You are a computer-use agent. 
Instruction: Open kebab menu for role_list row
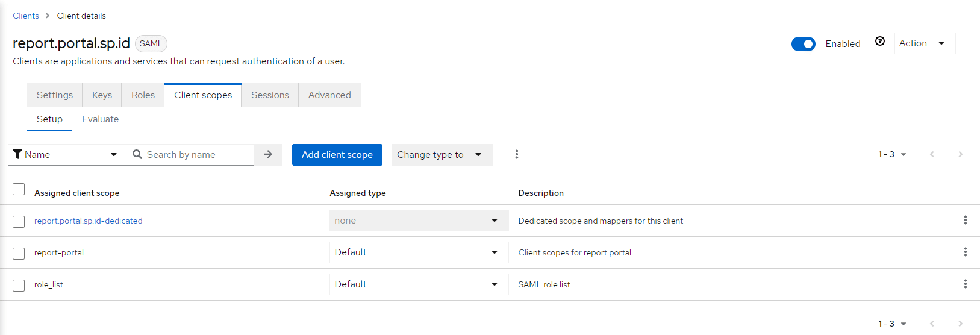click(965, 284)
